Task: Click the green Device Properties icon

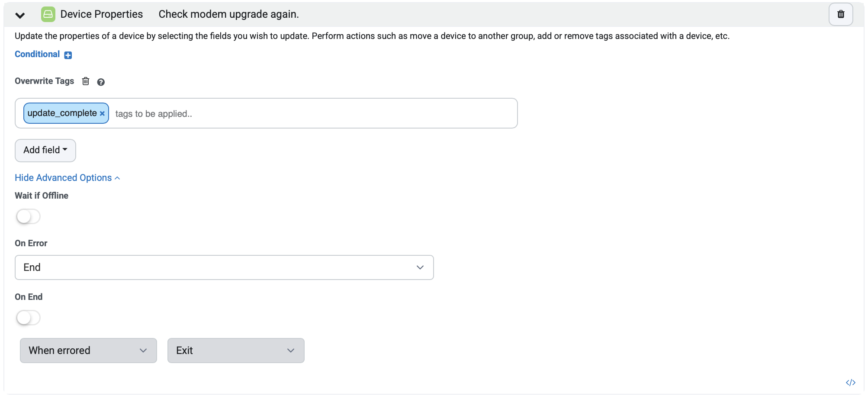Action: pyautogui.click(x=48, y=14)
